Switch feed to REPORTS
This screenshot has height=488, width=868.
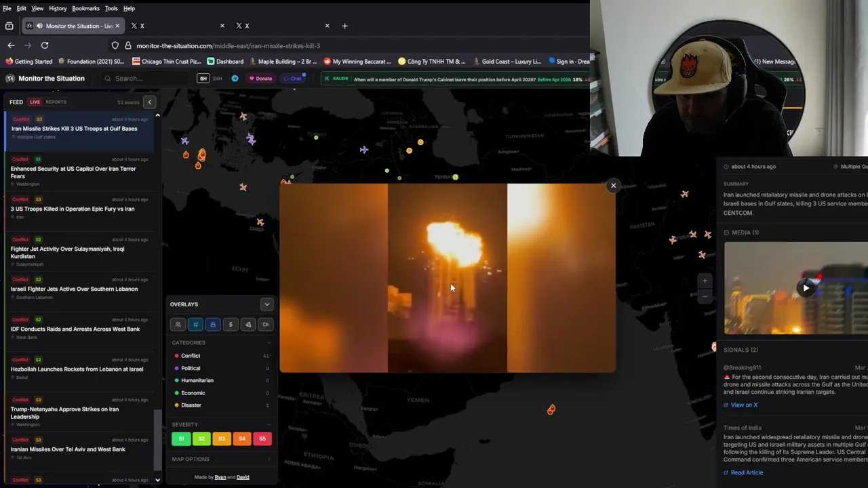point(56,102)
